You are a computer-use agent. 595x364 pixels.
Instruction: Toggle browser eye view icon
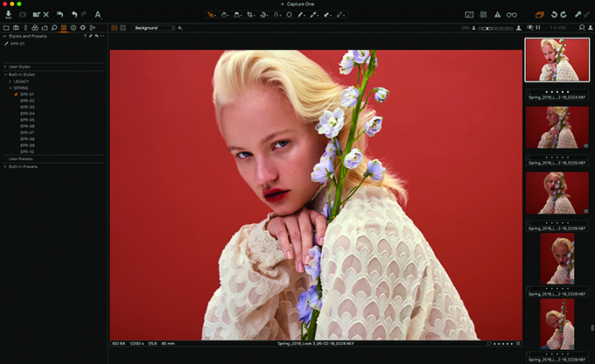coord(530,28)
